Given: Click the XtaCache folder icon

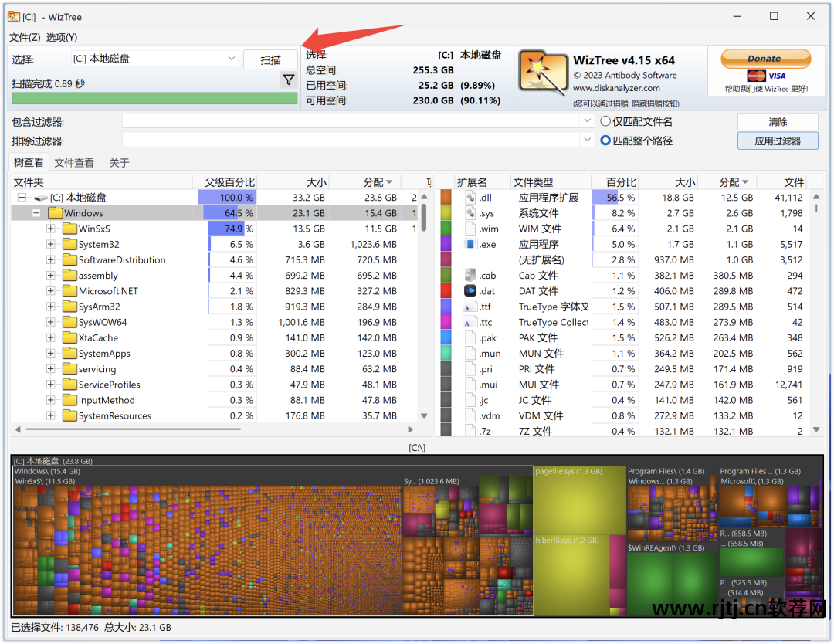Looking at the screenshot, I should tap(69, 337).
